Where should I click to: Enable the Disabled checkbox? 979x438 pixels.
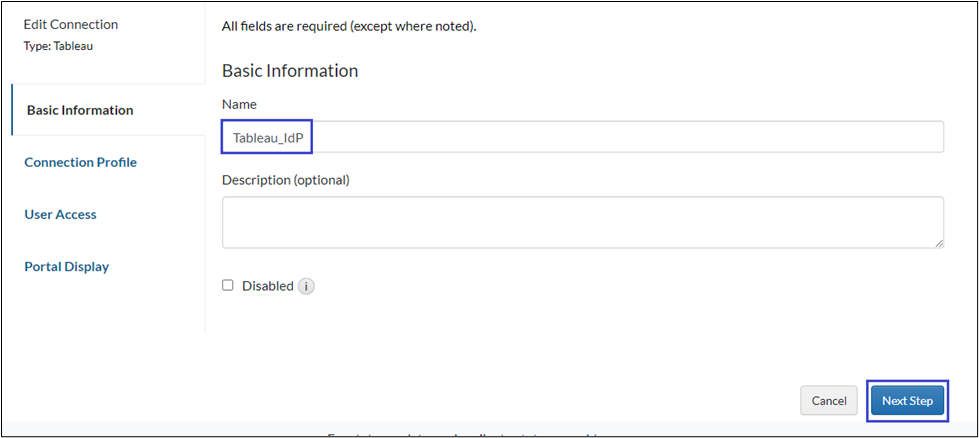[x=228, y=285]
